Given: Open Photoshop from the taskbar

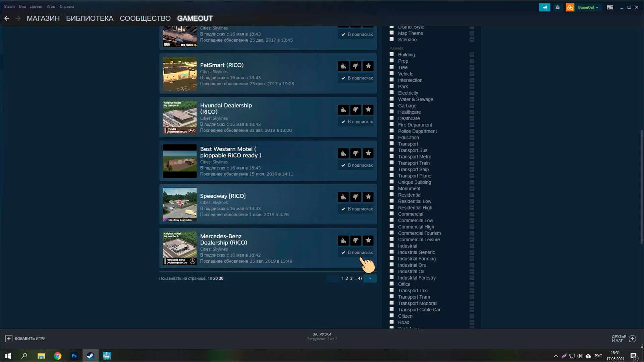Looking at the screenshot, I should coord(74,356).
